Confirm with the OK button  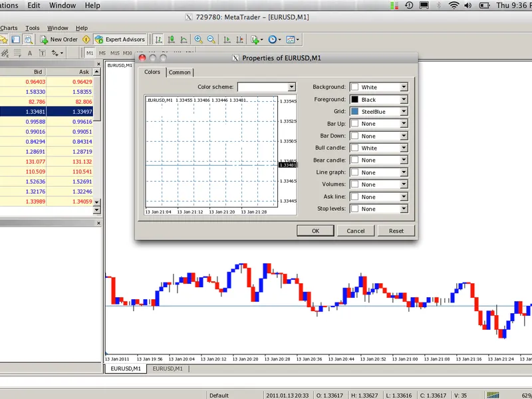click(315, 231)
